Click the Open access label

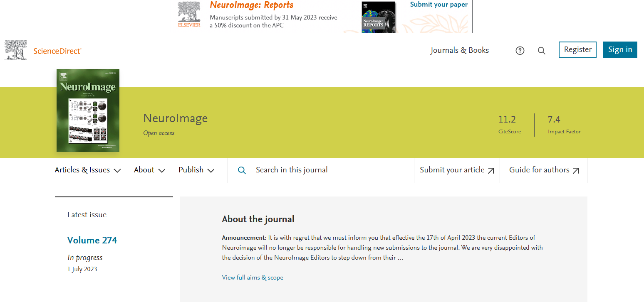click(159, 133)
